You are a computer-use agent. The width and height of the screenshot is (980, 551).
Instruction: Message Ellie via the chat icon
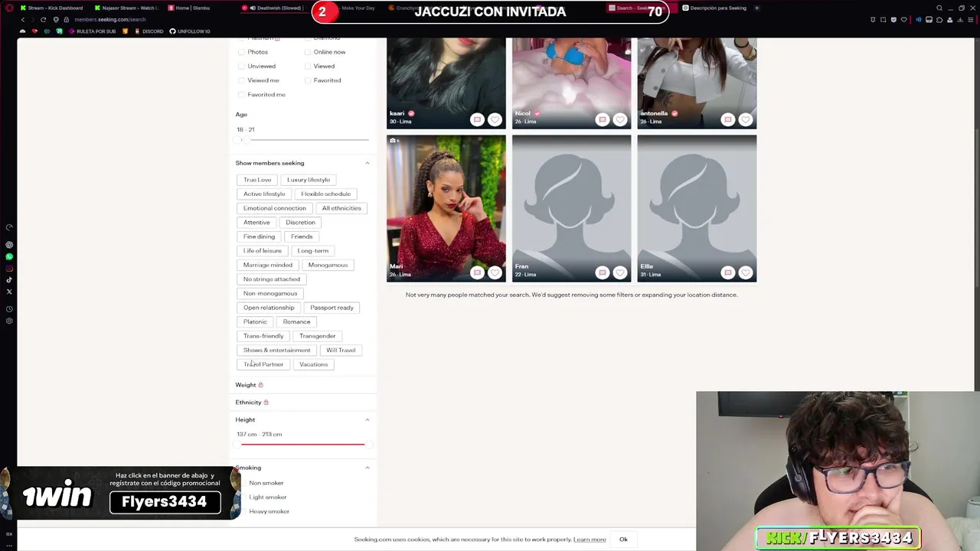728,272
